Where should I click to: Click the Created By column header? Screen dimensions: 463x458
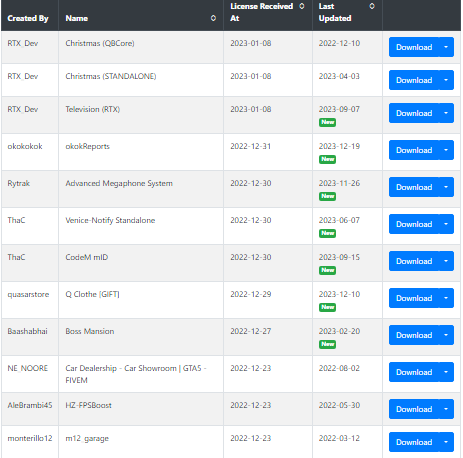[x=28, y=18]
